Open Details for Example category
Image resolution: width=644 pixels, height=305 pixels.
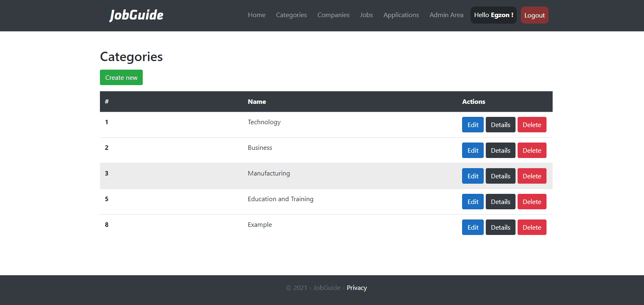coord(500,227)
